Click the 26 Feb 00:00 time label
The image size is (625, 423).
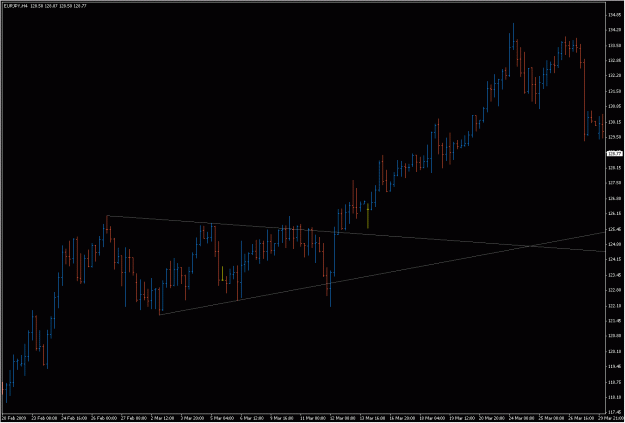pyautogui.click(x=102, y=419)
